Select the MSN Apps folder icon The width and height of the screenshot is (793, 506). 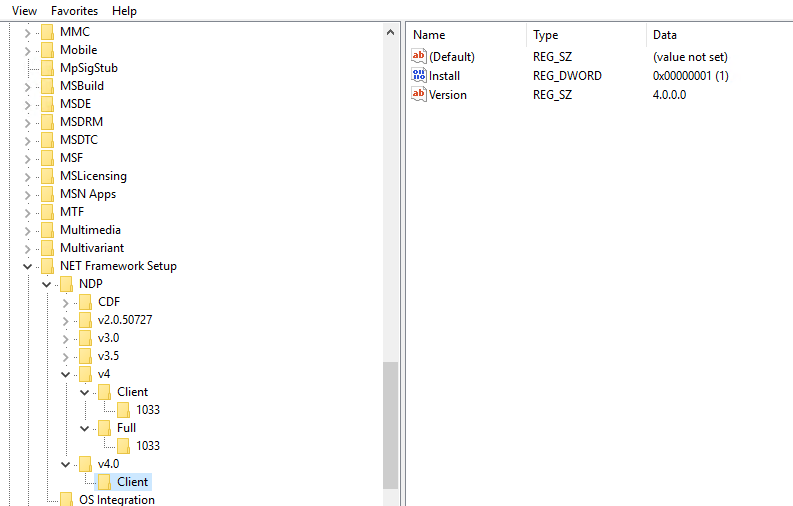coord(48,194)
